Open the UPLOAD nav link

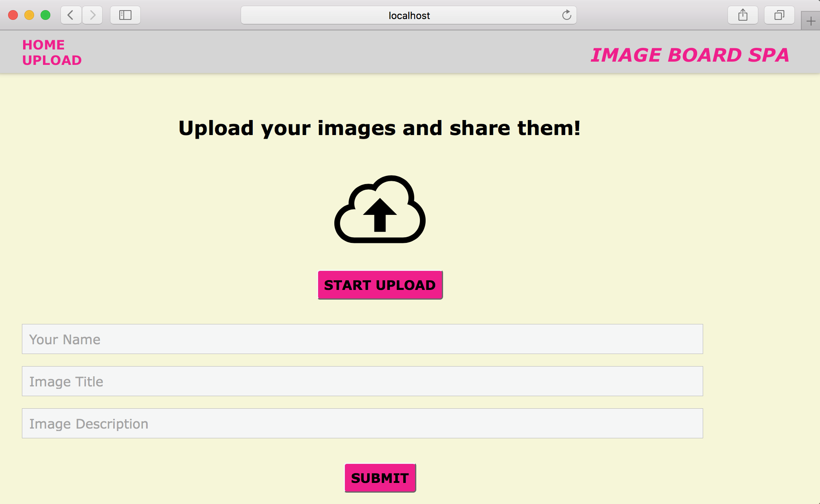tap(52, 60)
